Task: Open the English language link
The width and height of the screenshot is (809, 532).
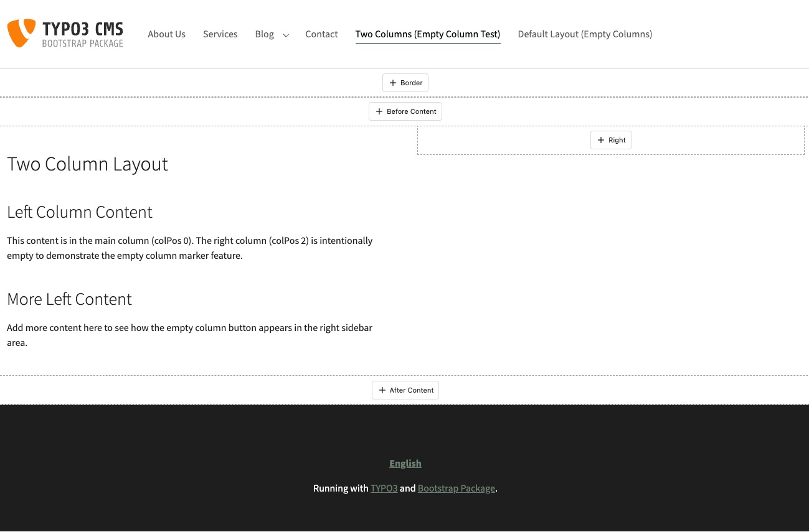Action: [x=405, y=463]
